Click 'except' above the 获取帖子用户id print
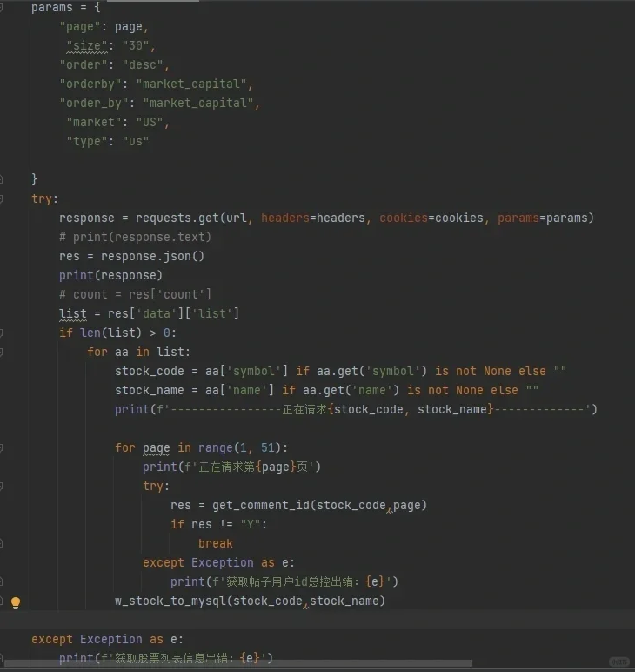The image size is (635, 672). (164, 562)
